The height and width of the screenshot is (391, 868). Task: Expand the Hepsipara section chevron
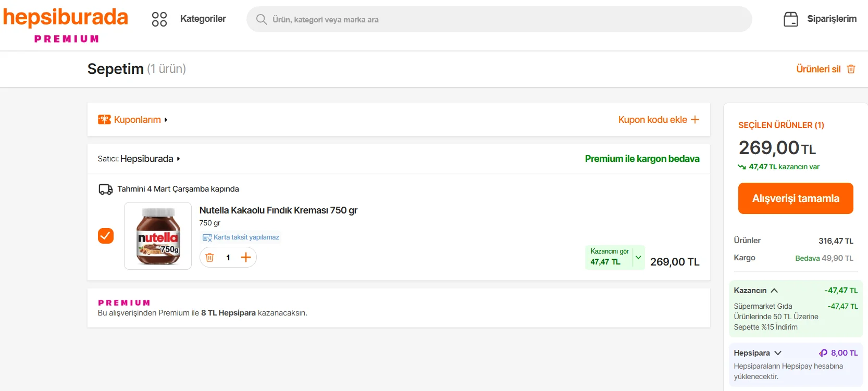pos(778,353)
